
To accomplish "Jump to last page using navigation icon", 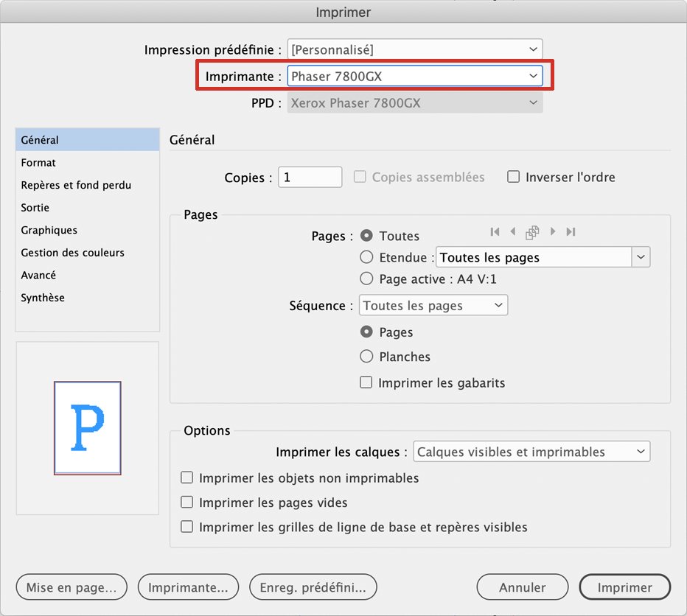I will [571, 231].
